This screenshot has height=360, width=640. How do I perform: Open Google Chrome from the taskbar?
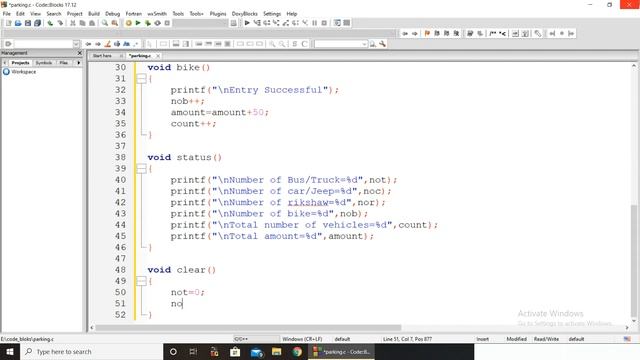click(x=297, y=351)
